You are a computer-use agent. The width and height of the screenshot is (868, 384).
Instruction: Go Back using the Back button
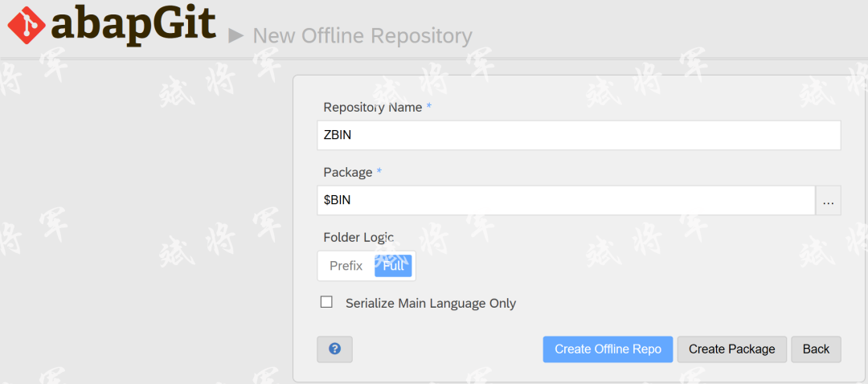tap(816, 349)
